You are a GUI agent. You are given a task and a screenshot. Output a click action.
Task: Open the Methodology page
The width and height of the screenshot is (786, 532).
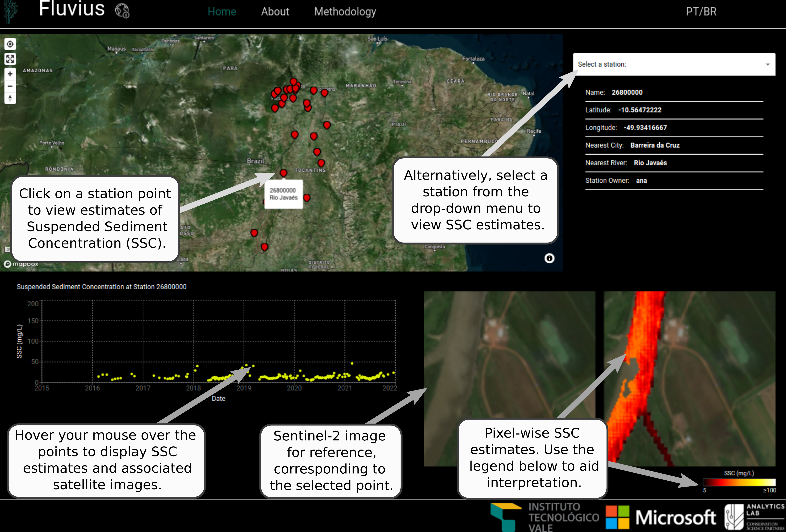[x=345, y=11]
